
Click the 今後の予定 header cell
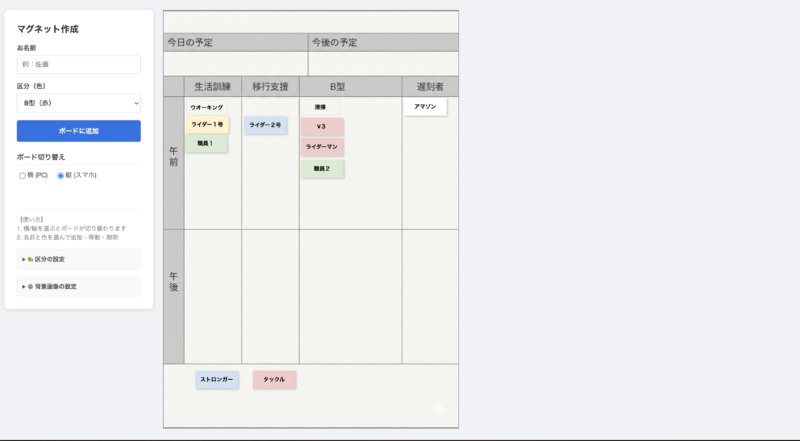[383, 42]
